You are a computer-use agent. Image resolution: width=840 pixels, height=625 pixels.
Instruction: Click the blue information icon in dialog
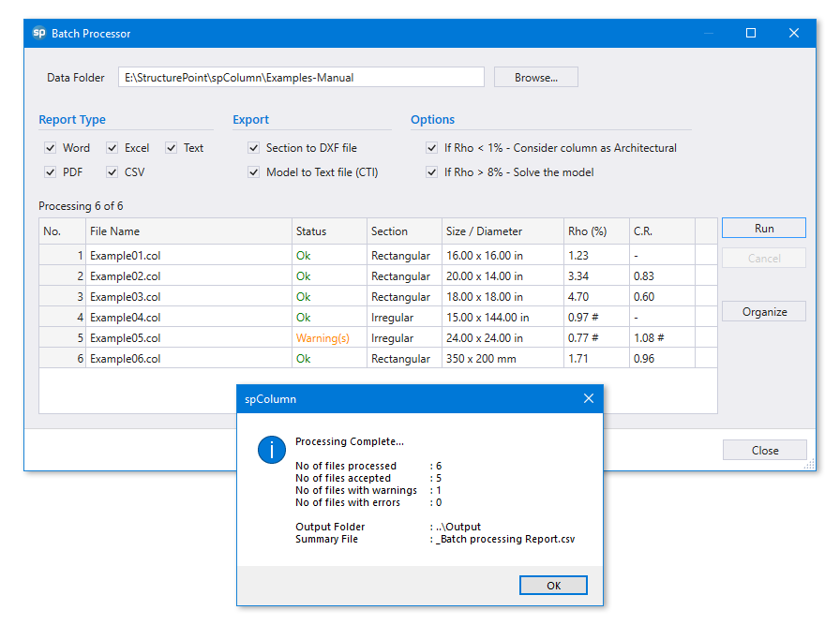point(272,450)
